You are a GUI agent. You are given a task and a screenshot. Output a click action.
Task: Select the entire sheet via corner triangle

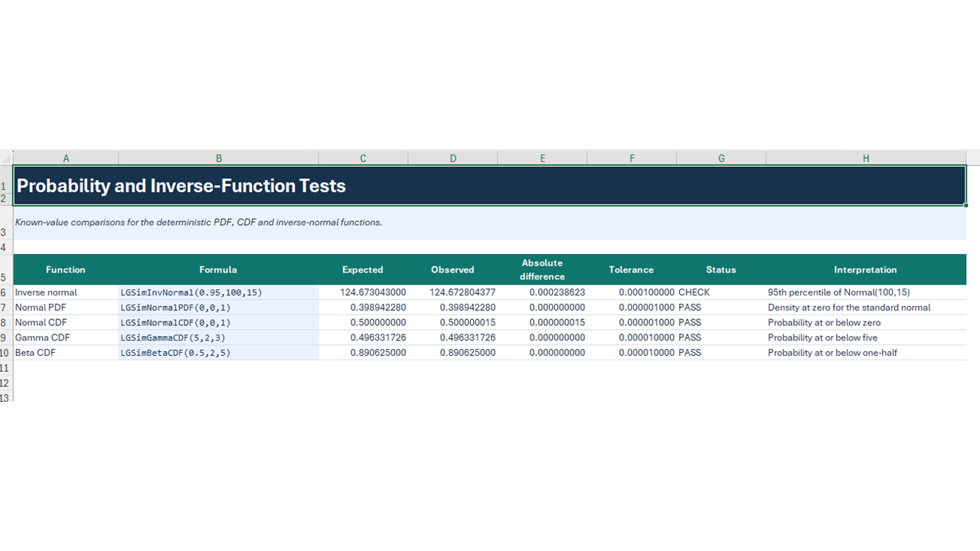(x=7, y=158)
